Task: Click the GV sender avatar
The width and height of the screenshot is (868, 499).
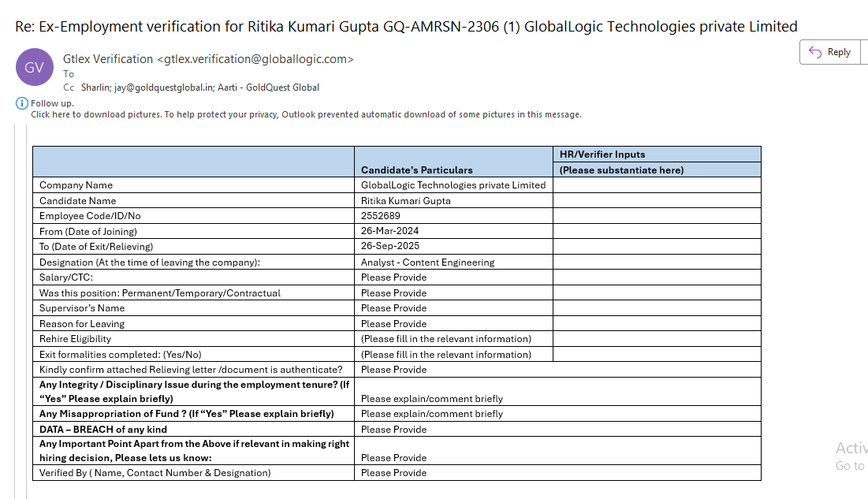Action: pyautogui.click(x=35, y=67)
